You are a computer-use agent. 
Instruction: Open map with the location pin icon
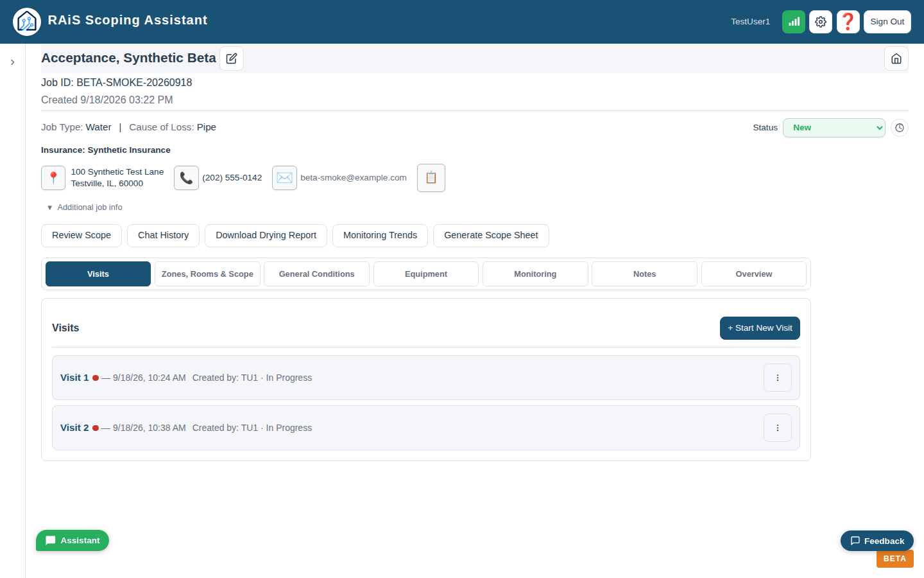[53, 178]
